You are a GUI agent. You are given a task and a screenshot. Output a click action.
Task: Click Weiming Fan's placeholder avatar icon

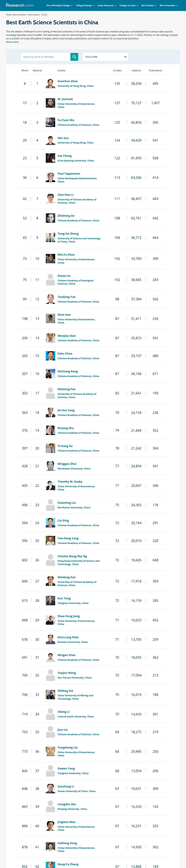(x=50, y=393)
